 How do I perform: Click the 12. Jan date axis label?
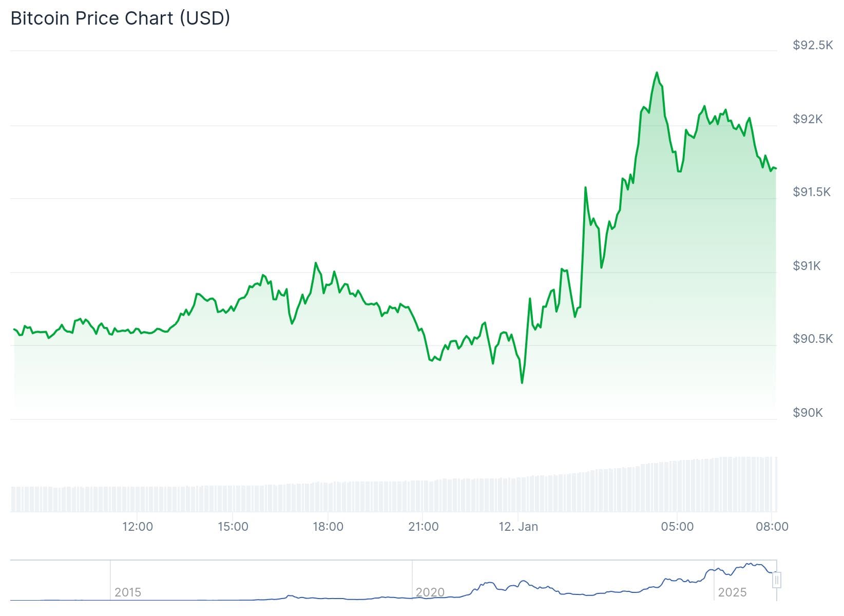tap(519, 527)
